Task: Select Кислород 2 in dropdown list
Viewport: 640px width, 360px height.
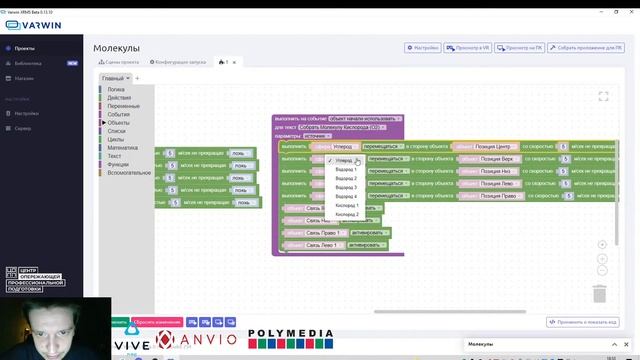Action: pyautogui.click(x=347, y=214)
